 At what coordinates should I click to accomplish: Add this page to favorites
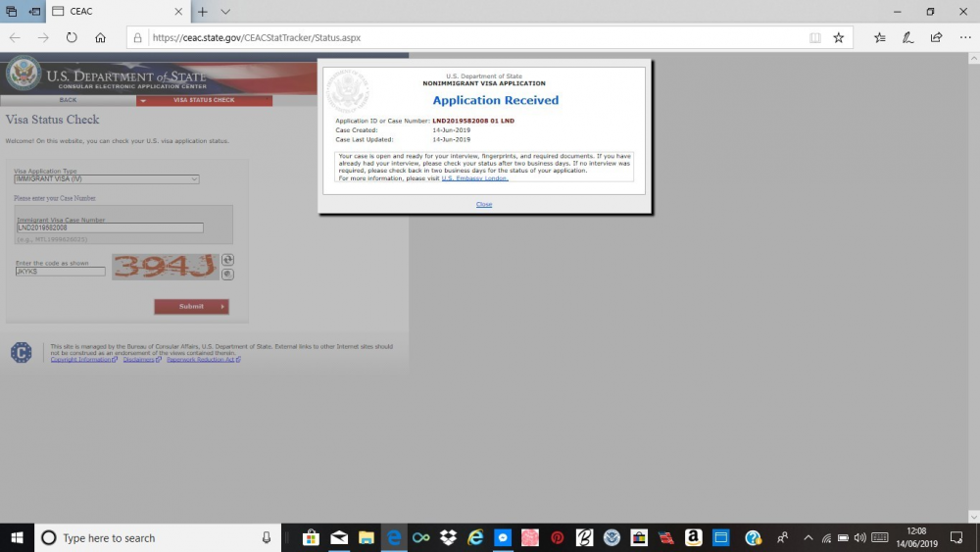[x=839, y=37]
